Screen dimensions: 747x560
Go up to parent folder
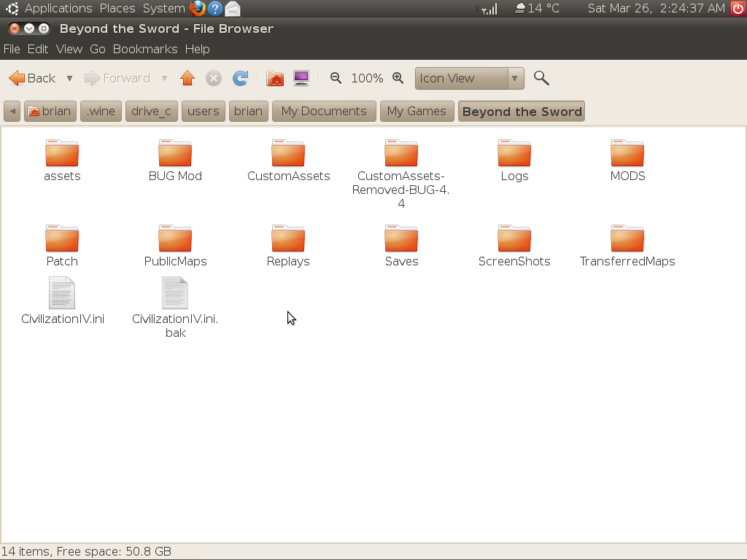pyautogui.click(x=187, y=78)
